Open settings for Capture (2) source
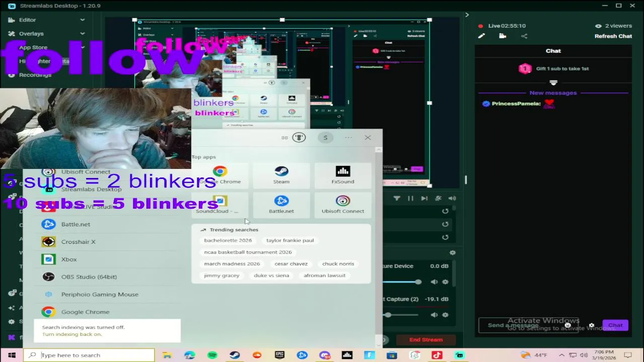644x362 pixels. [x=445, y=315]
